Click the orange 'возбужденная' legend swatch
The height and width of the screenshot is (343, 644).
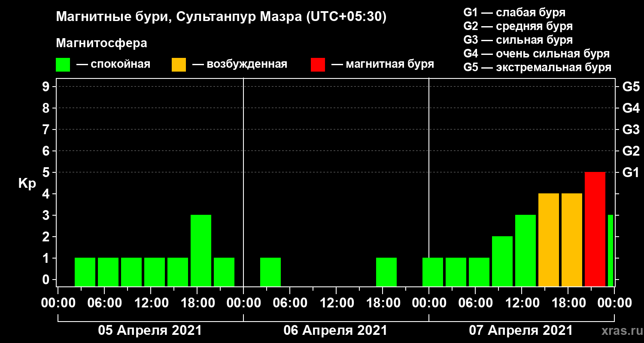pyautogui.click(x=179, y=65)
